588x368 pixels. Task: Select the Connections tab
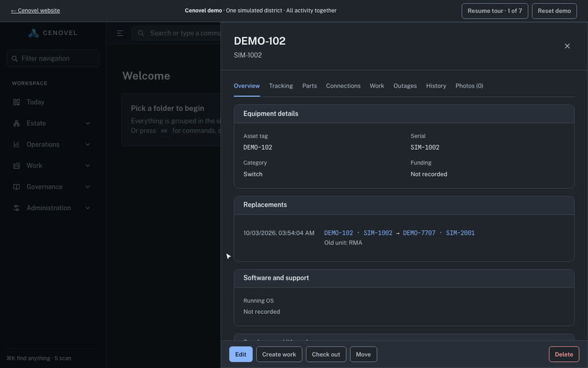(x=343, y=86)
